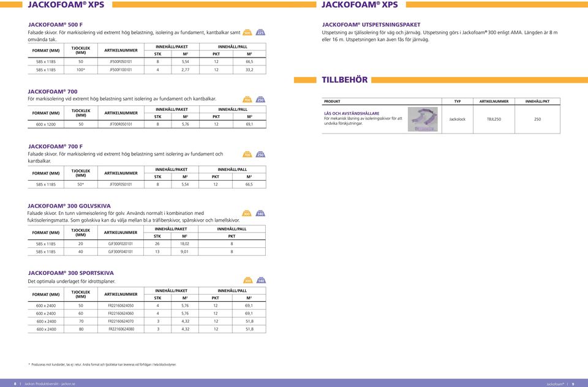Click the orange 300 icon in the Sportskiva section

pos(248,280)
